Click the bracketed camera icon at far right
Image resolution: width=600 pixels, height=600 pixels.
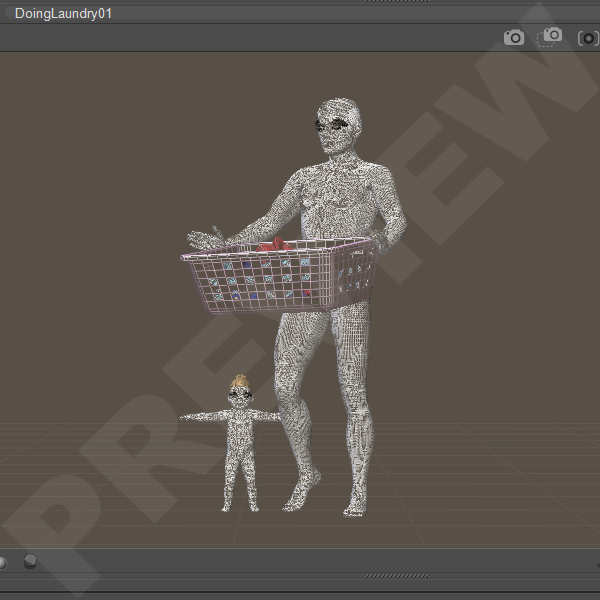(x=588, y=38)
